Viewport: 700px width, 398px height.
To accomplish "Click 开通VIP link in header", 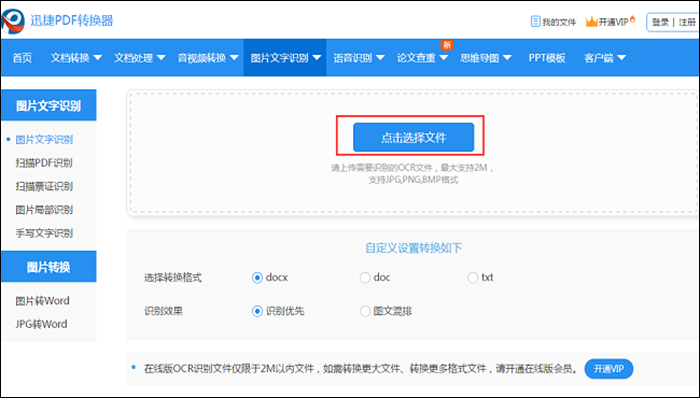I will tap(613, 21).
